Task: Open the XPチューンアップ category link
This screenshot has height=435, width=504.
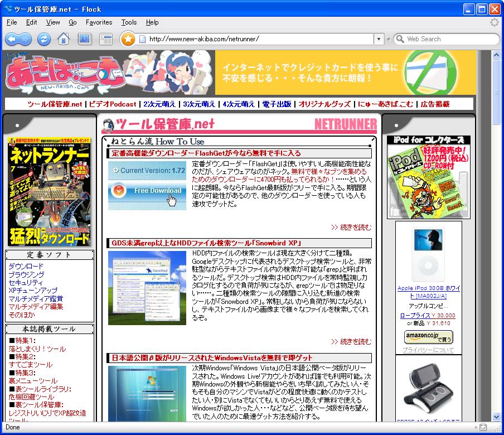Action: pyautogui.click(x=33, y=291)
